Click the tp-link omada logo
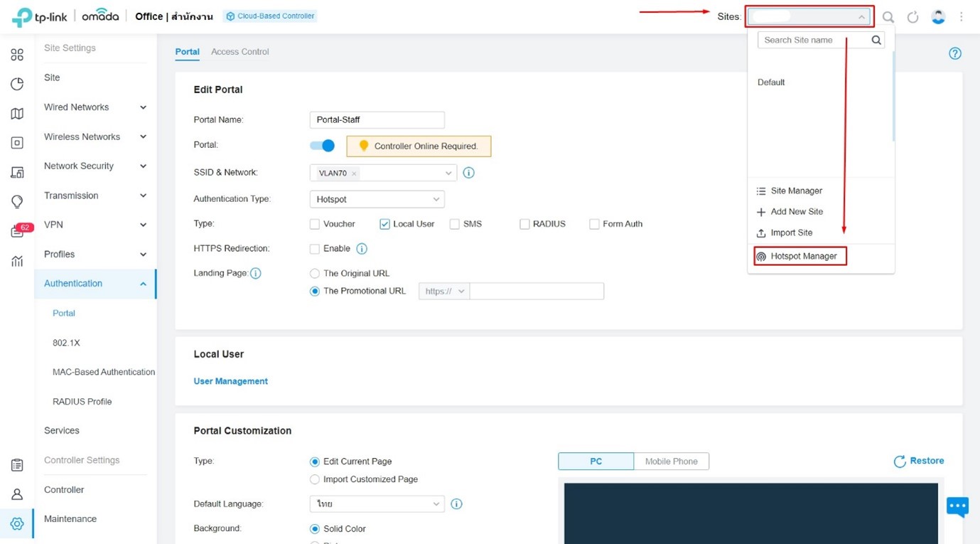Screen dimensions: 980x544 tap(65, 16)
